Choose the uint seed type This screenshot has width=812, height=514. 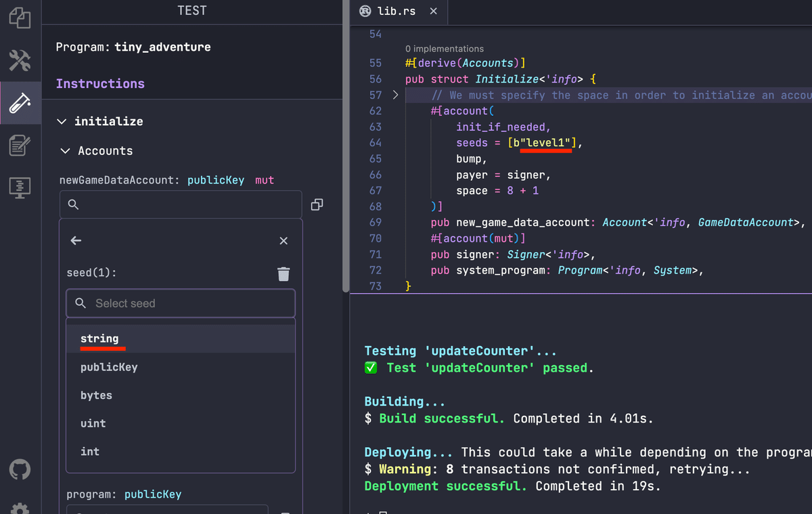(181, 423)
